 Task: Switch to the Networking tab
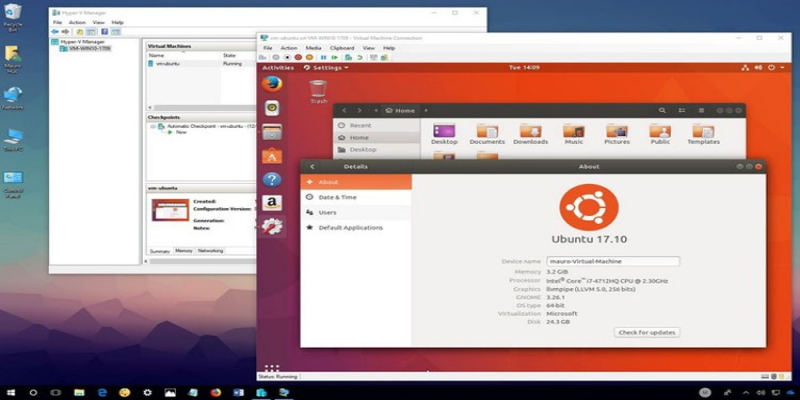(x=210, y=251)
